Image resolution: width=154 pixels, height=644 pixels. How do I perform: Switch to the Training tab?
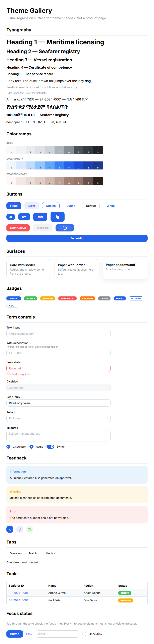click(34, 553)
